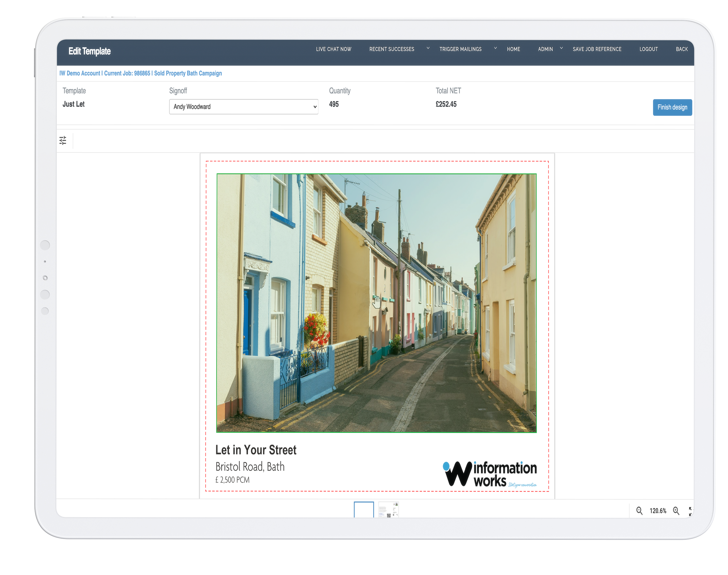The height and width of the screenshot is (575, 728).
Task: Click Back in navigation bar
Action: (x=681, y=49)
